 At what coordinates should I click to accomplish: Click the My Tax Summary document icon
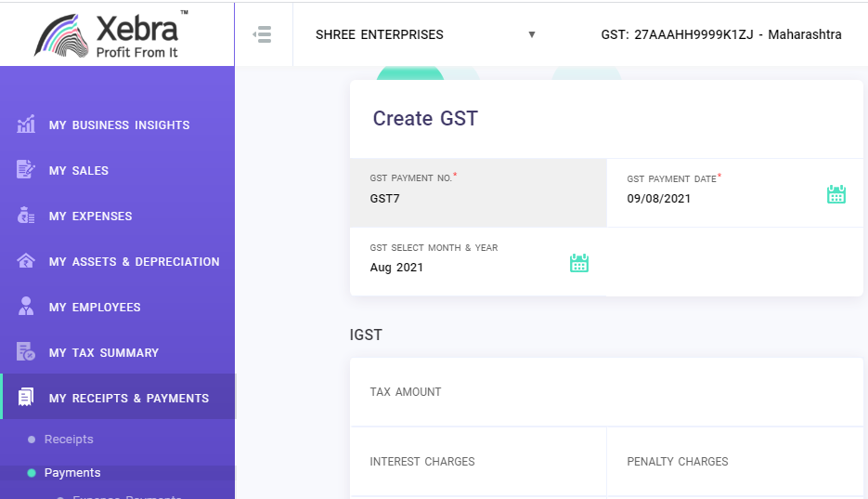(26, 352)
